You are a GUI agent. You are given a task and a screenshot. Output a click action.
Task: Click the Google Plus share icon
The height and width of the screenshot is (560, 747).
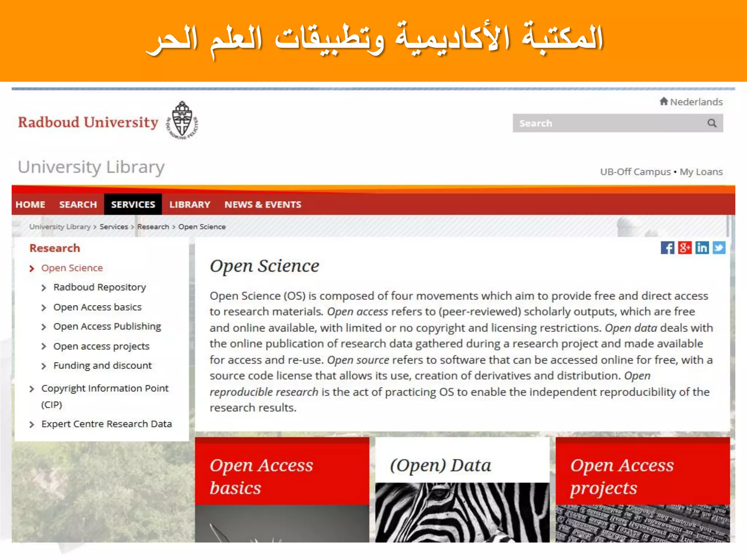tap(685, 248)
